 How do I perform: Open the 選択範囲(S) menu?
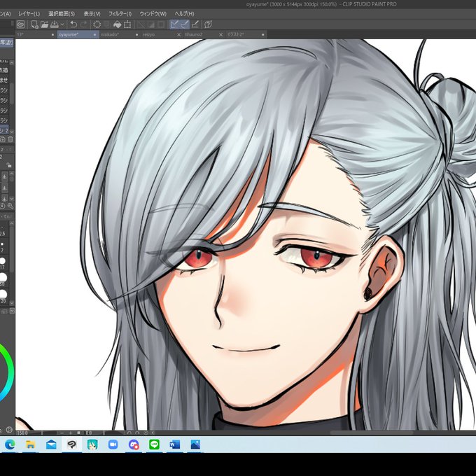(62, 14)
